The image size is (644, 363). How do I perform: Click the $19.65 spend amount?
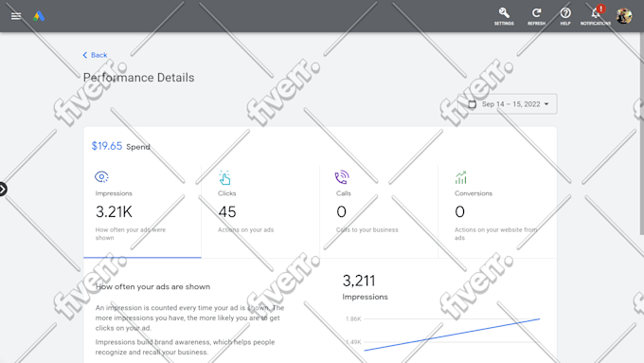107,146
